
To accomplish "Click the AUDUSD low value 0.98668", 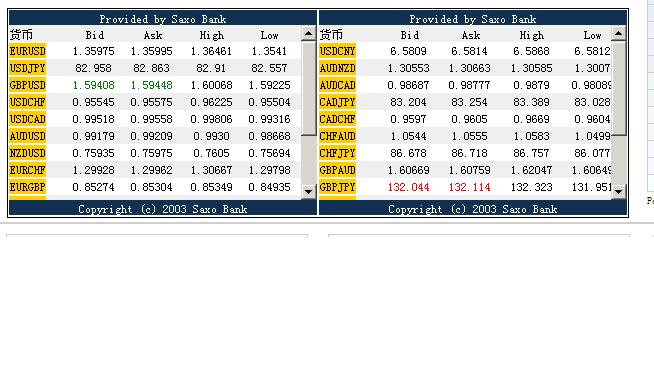I will click(269, 136).
